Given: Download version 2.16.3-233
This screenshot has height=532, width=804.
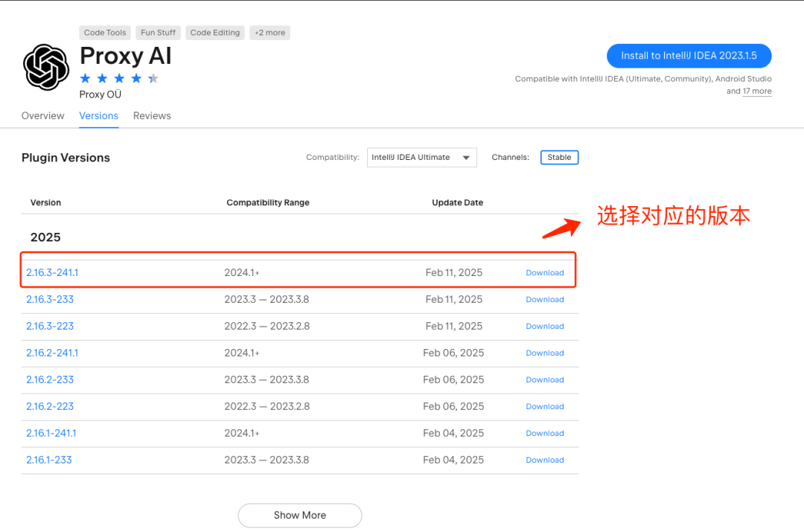Looking at the screenshot, I should (x=544, y=299).
